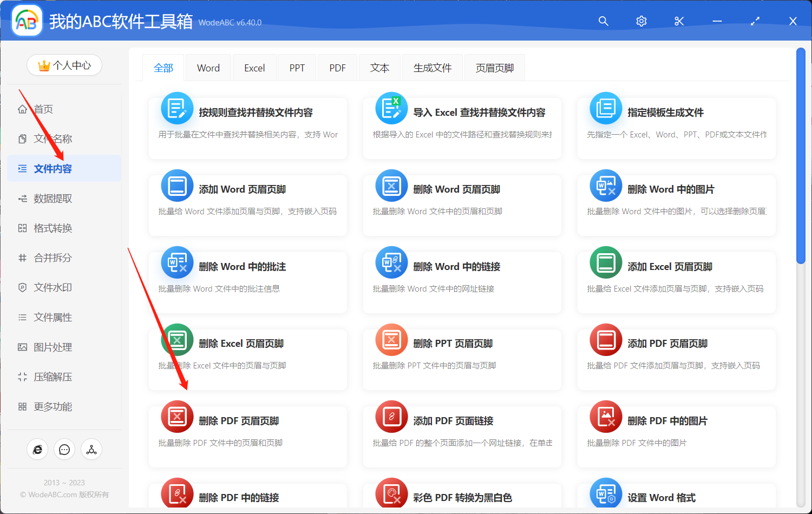This screenshot has height=514, width=812.
Task: Open the 指定模板生成文件 tool icon
Action: coord(606,108)
